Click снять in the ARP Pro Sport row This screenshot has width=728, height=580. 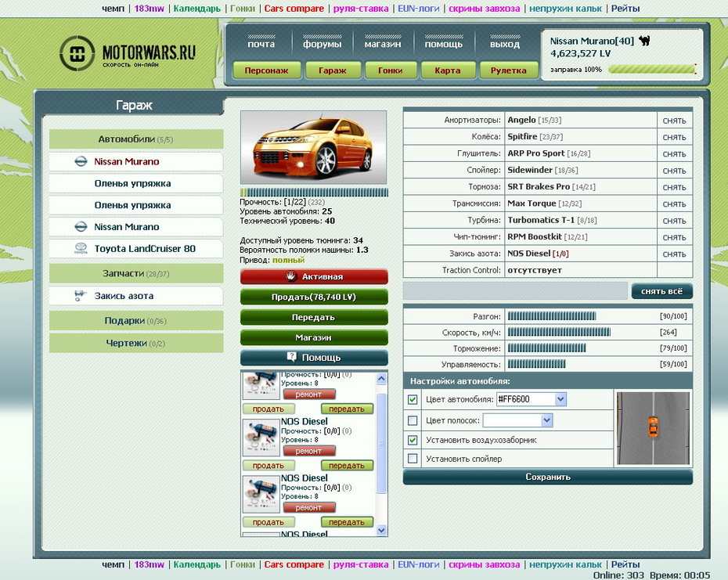[674, 154]
